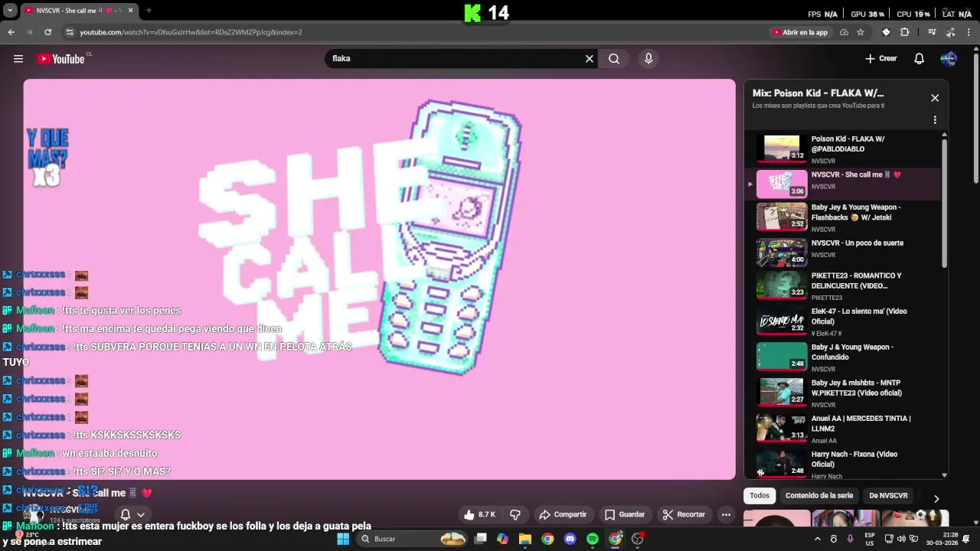Open browser media controls icon

932,32
